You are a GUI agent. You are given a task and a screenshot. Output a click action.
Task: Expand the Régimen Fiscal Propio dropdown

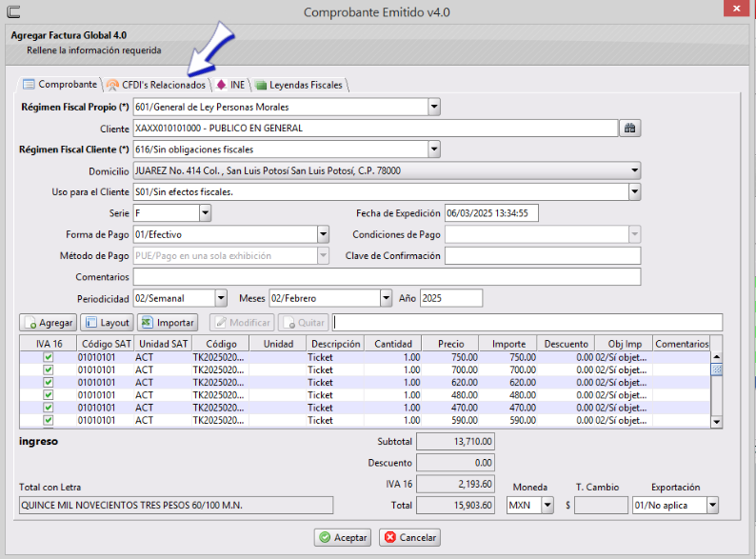point(434,107)
